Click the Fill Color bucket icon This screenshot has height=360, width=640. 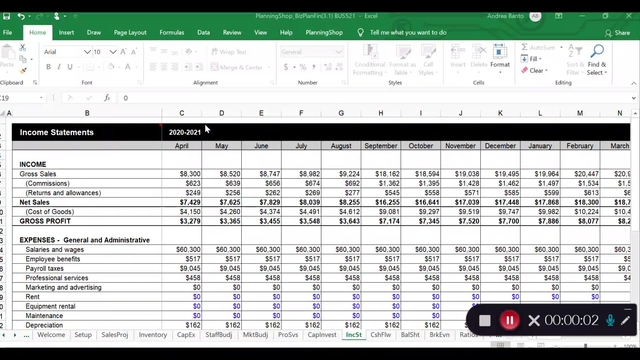pyautogui.click(x=111, y=67)
